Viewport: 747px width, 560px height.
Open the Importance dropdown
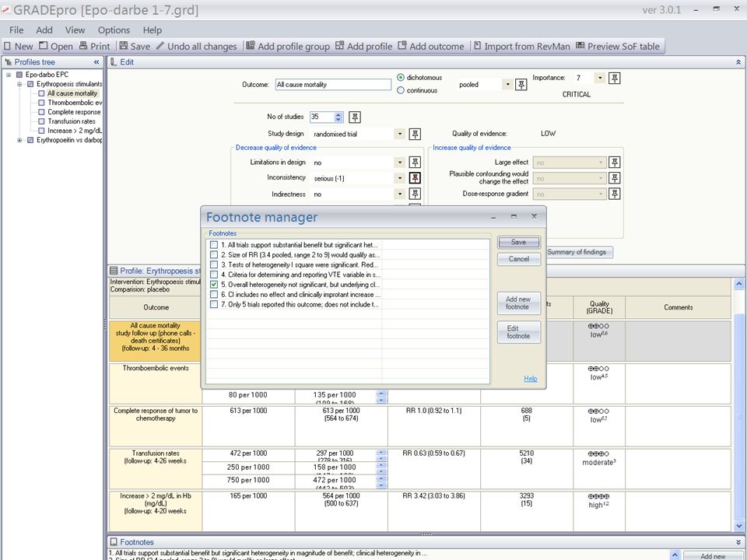coord(600,78)
